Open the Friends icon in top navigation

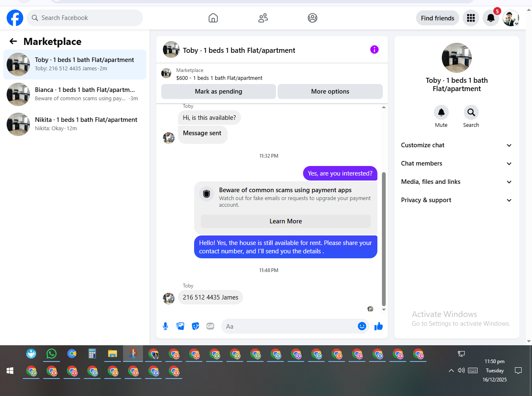click(x=263, y=18)
